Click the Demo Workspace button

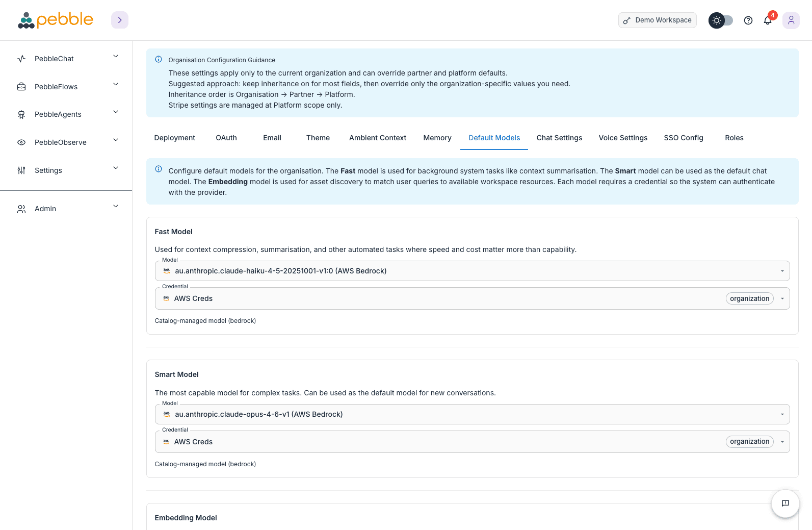pos(658,20)
